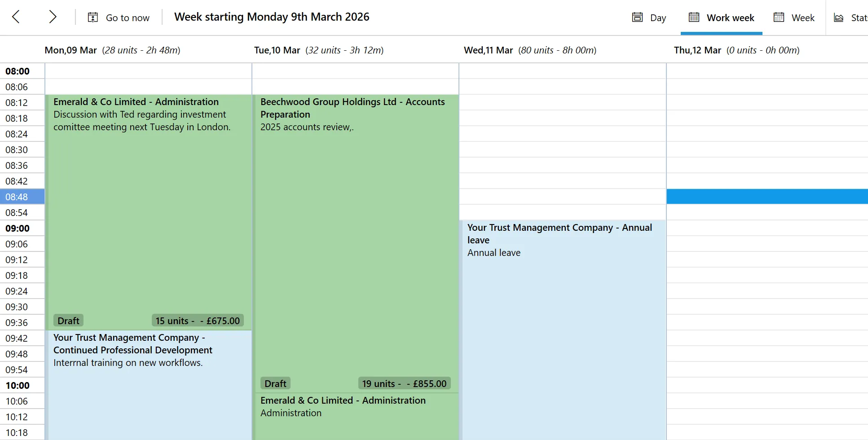Viewport: 868px width, 440px height.
Task: Open the Stats chart icon
Action: tap(839, 17)
